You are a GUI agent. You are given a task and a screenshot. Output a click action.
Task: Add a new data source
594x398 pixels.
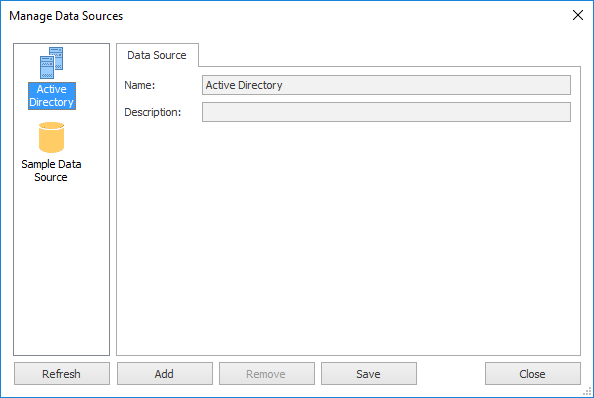[x=164, y=374]
